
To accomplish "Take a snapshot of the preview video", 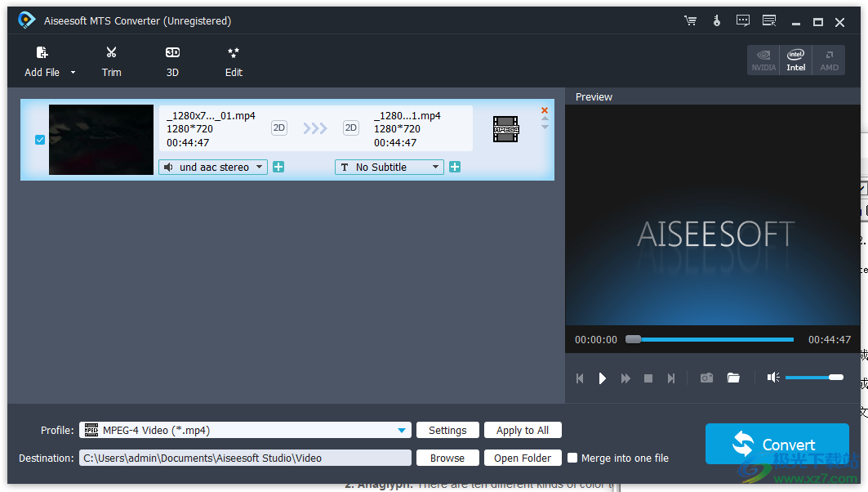I will pyautogui.click(x=706, y=378).
